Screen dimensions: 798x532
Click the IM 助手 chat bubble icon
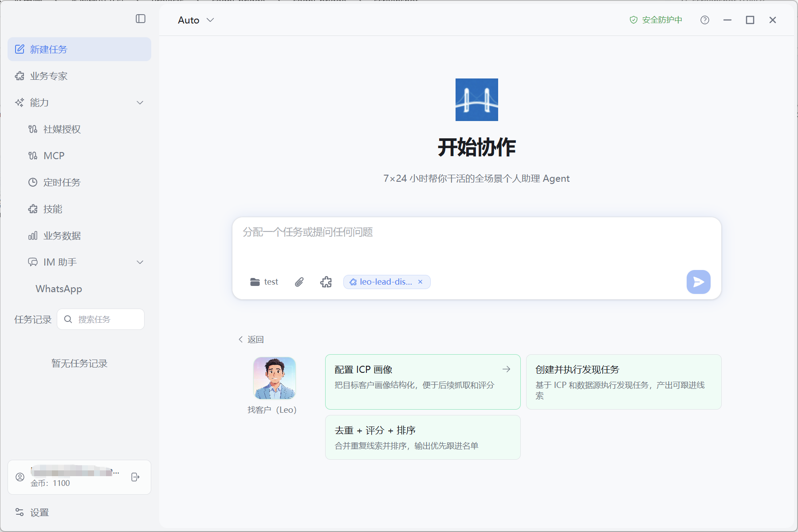pos(33,262)
